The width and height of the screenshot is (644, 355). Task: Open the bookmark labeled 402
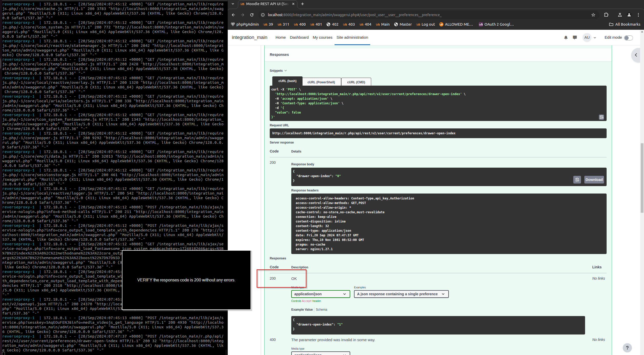(333, 24)
